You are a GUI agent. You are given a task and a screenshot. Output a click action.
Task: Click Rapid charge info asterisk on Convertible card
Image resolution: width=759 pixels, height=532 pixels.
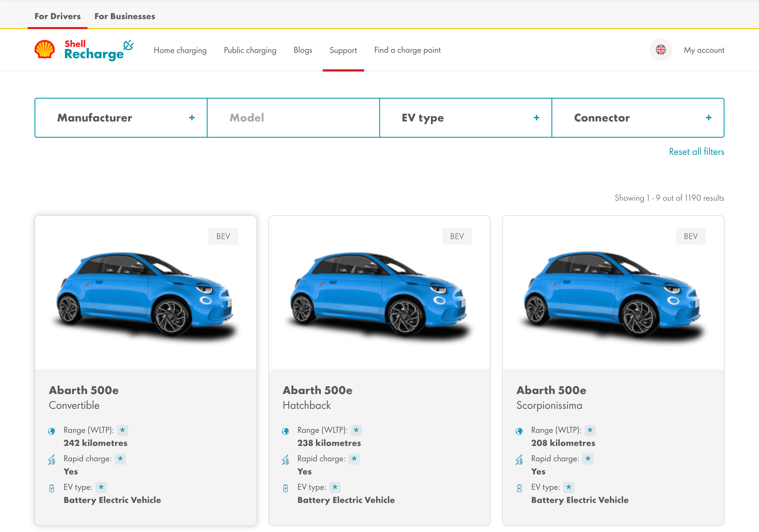coord(120,459)
